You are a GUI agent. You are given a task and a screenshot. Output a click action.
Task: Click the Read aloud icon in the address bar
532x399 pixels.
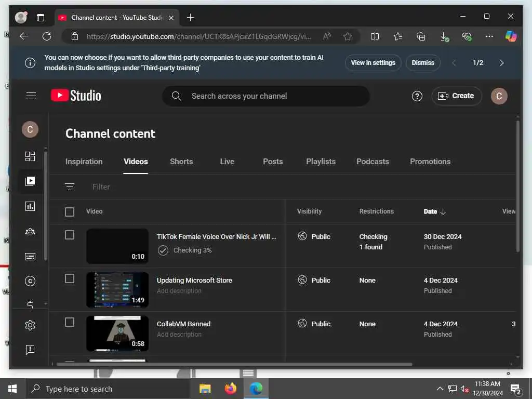click(x=327, y=36)
